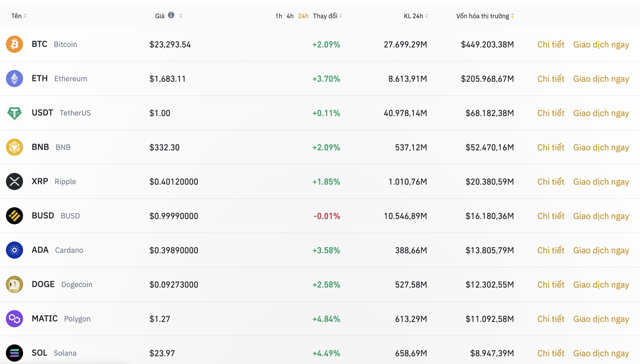Click the Polygon name label

point(77,319)
